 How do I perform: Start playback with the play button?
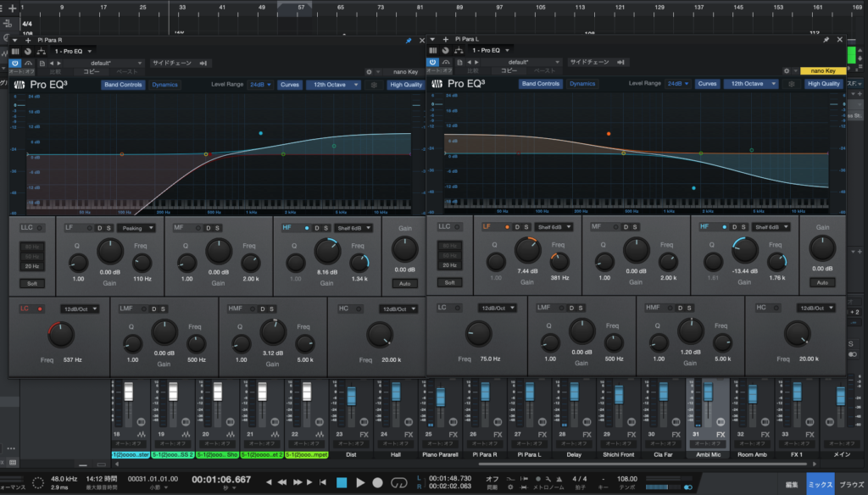[x=360, y=483]
